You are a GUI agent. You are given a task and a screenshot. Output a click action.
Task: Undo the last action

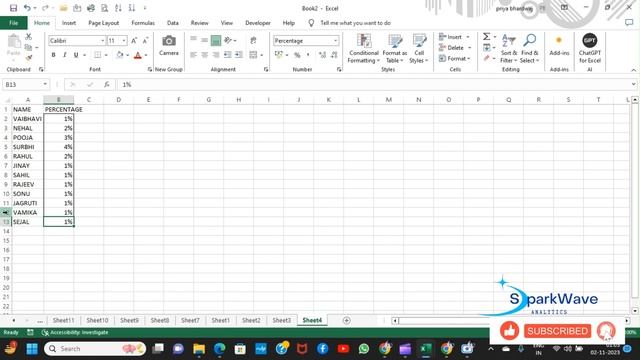click(x=27, y=8)
